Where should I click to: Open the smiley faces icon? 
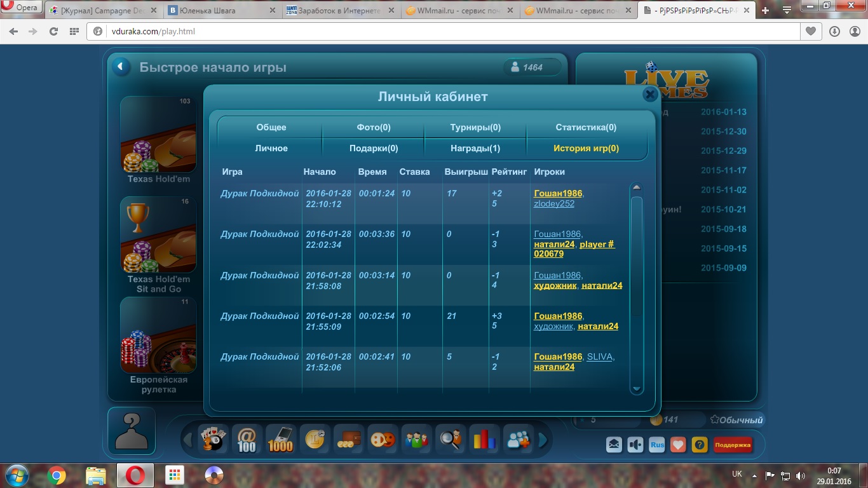[x=383, y=438]
